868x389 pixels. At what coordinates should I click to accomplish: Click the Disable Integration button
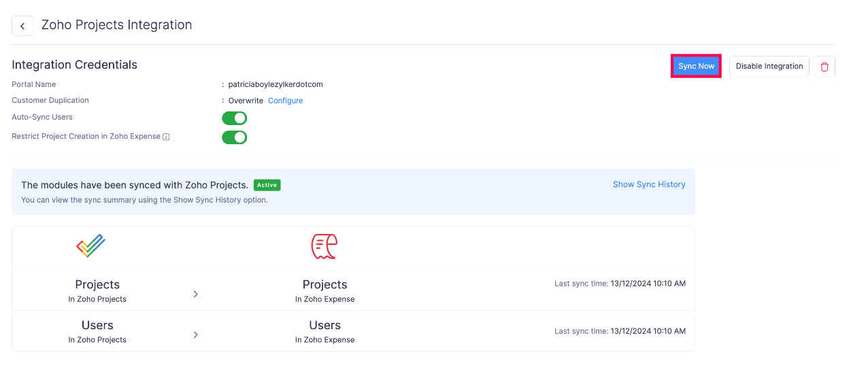[769, 66]
